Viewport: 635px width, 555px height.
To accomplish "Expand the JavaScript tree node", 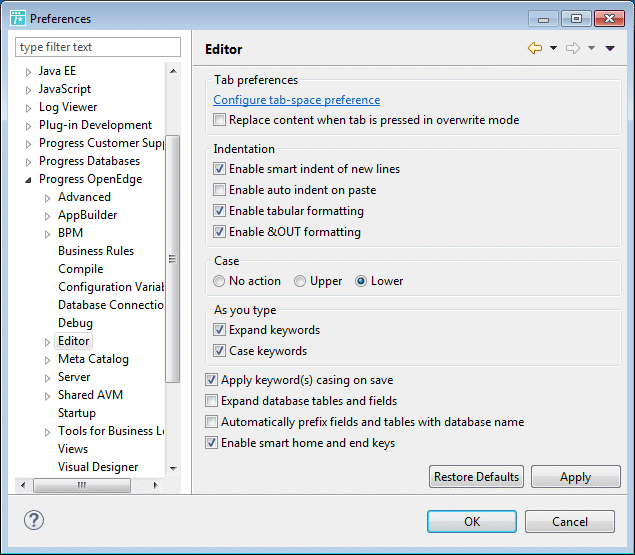I will pyautogui.click(x=28, y=90).
